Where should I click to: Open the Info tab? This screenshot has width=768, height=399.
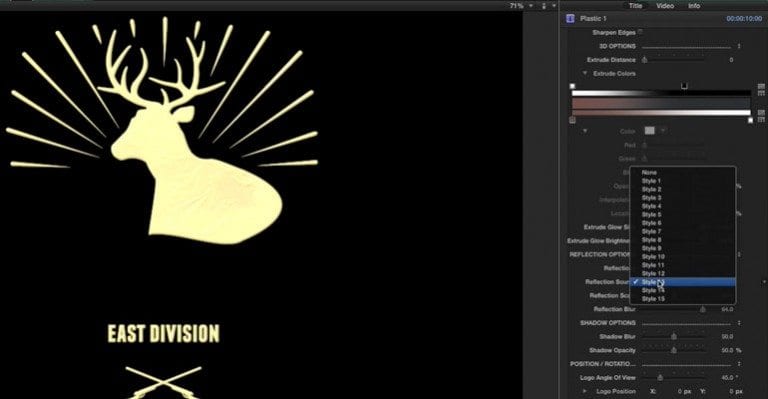694,6
